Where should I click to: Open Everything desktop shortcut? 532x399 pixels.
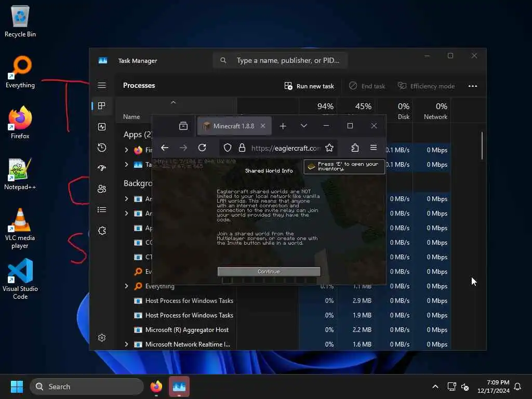click(x=20, y=72)
